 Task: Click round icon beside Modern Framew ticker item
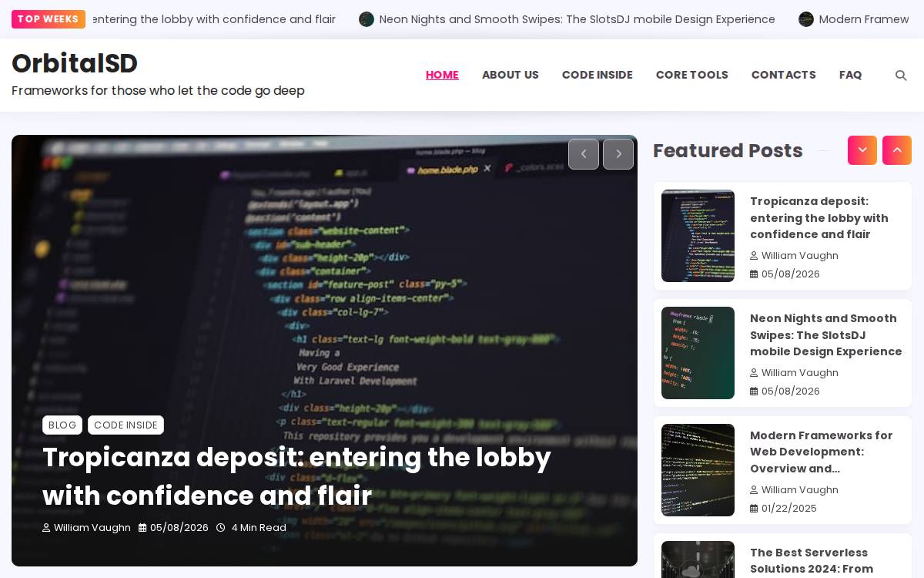(x=806, y=19)
